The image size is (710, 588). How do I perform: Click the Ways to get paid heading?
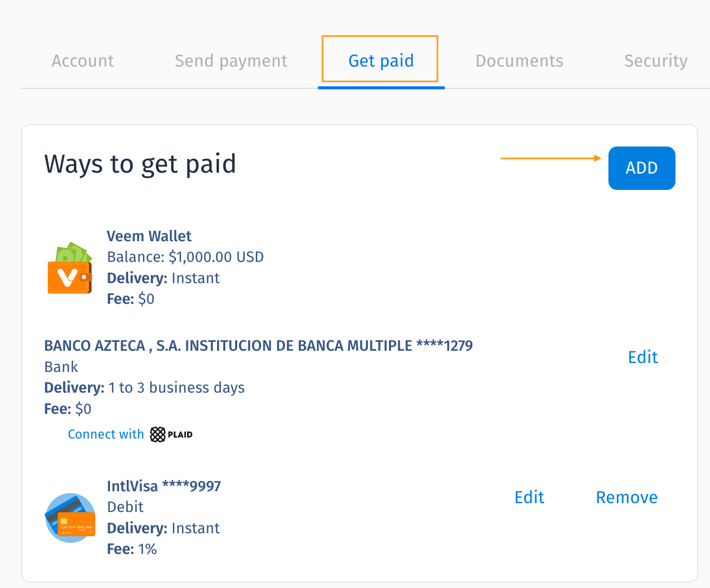pos(140,164)
